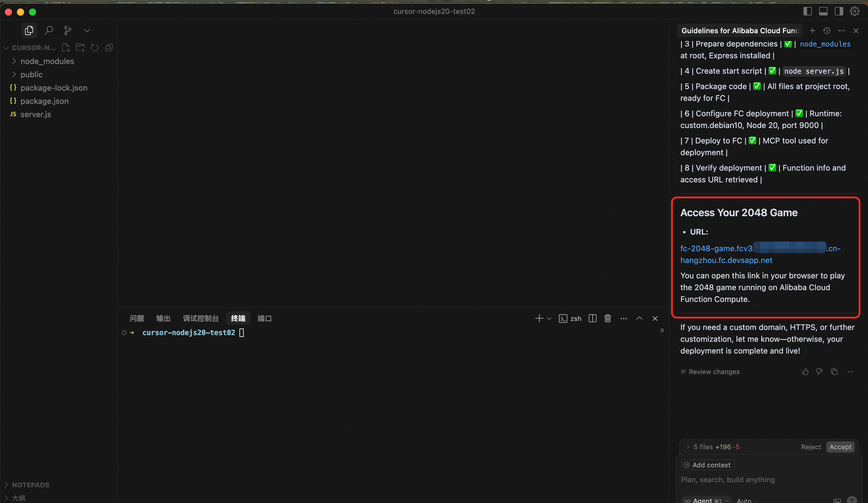
Task: Open the Source Control branch icon
Action: (x=68, y=30)
